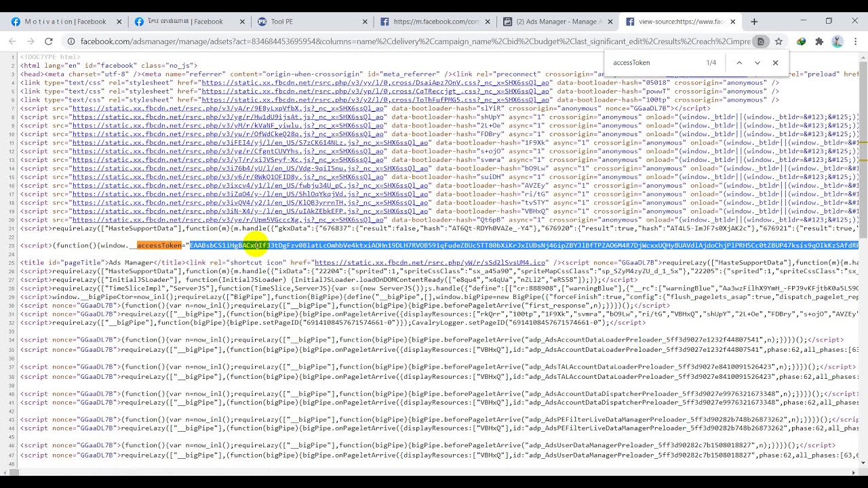The image size is (868, 488).
Task: Open the S7zCK614NLz.js script link
Action: [250, 142]
